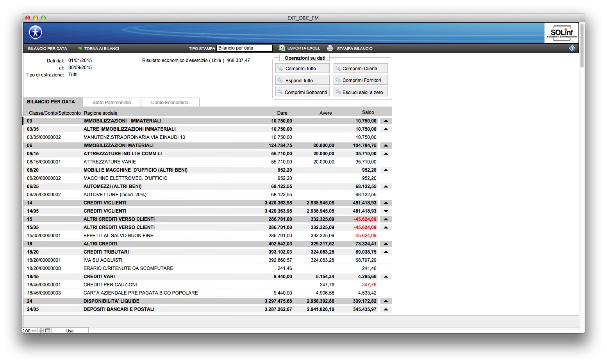
Task: Open the Usa layout mode selector
Action: coord(70,330)
